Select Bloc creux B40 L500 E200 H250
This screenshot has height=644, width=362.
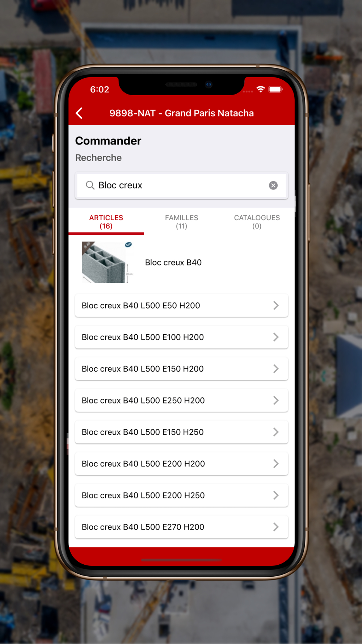click(x=181, y=495)
